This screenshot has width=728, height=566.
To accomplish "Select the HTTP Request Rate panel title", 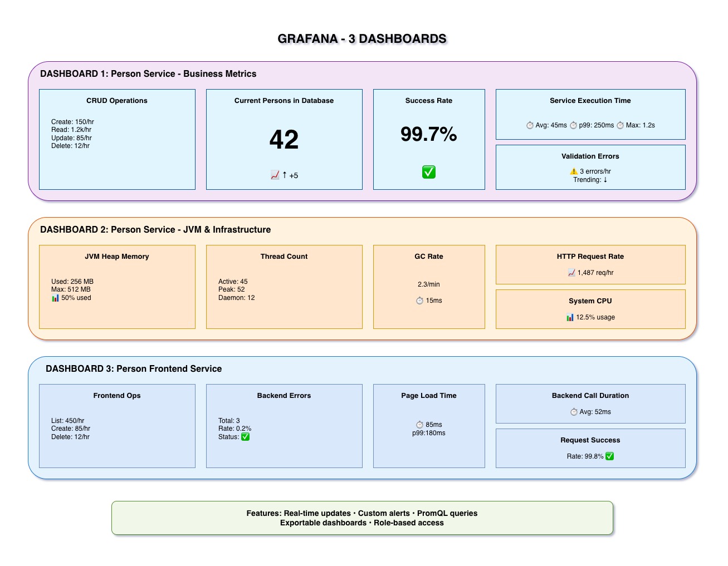I will click(x=590, y=257).
